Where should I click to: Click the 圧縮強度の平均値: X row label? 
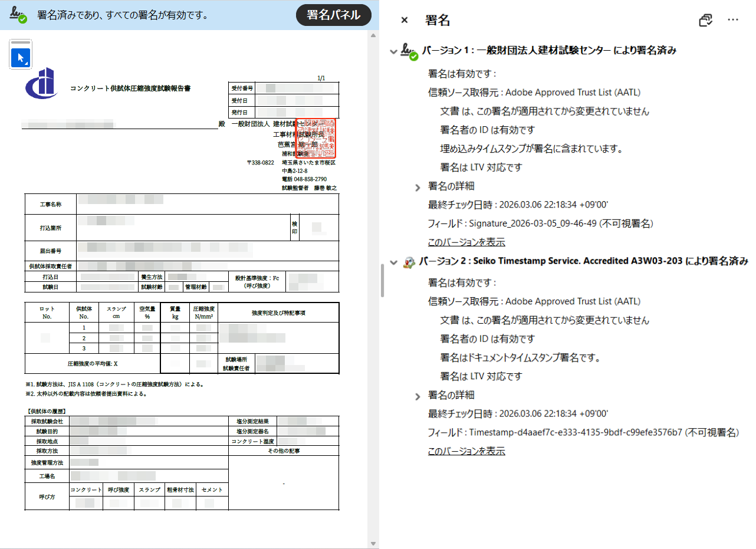coord(93,364)
